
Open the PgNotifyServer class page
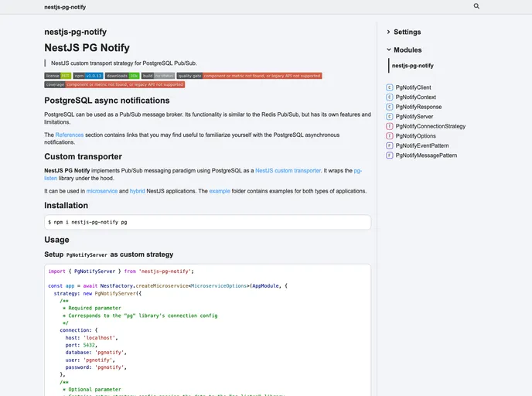[414, 116]
